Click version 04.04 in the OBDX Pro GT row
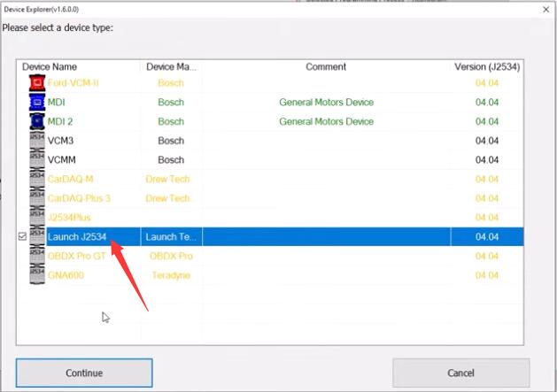Screen dimensions: 557x392 point(487,256)
